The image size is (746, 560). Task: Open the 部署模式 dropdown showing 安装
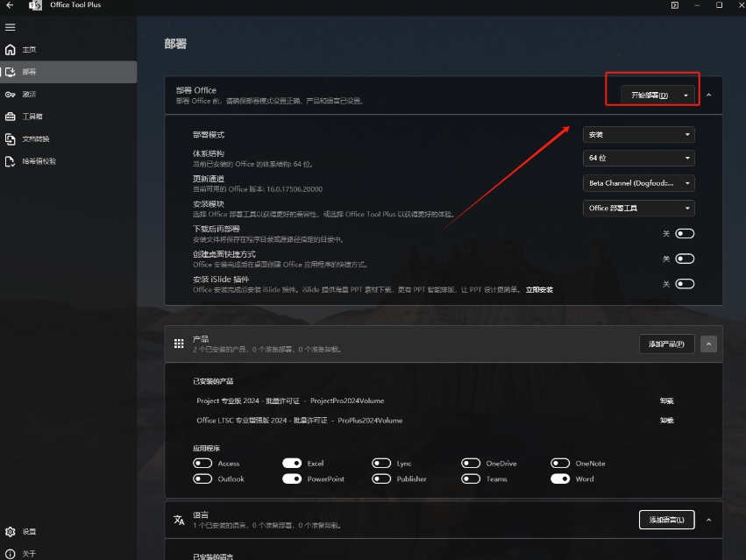pyautogui.click(x=638, y=135)
